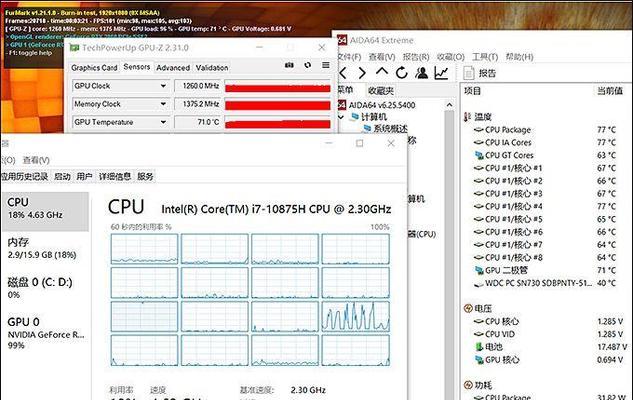Click the CPU GT Cores icon

(479, 155)
